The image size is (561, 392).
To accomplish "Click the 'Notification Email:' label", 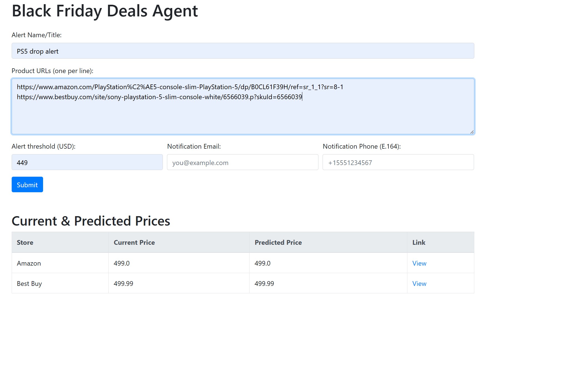I will 194,146.
